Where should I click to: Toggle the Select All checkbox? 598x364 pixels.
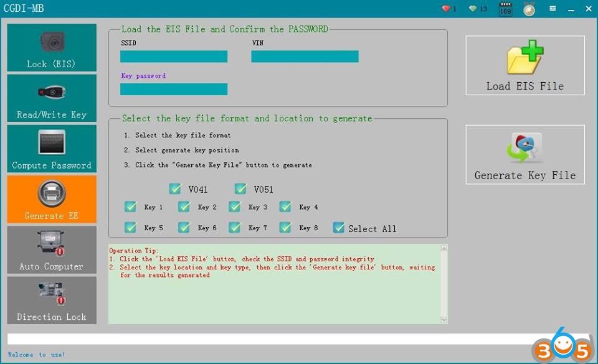(338, 228)
